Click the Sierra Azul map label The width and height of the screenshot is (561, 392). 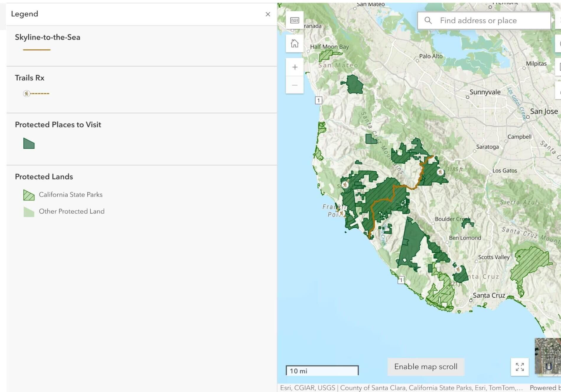(x=519, y=202)
